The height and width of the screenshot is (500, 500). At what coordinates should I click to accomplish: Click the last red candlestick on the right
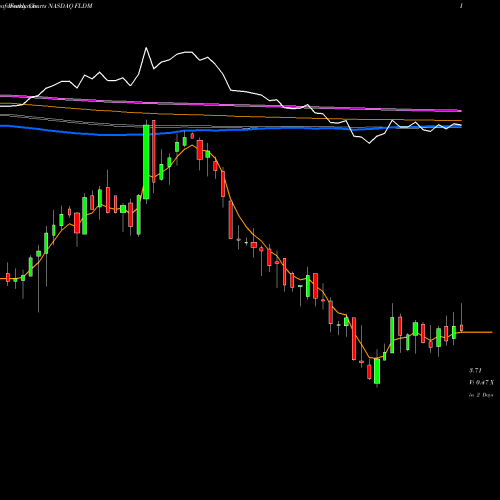tap(462, 328)
